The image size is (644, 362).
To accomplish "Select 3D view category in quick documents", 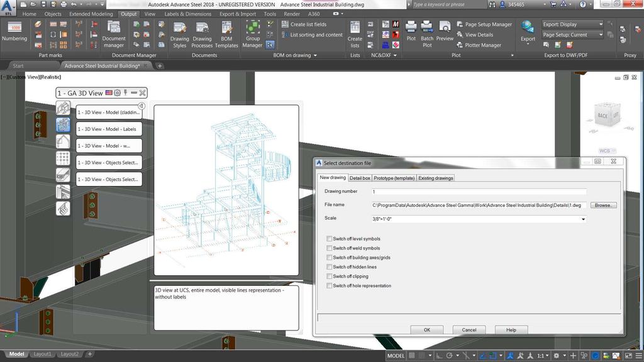I will tap(63, 125).
